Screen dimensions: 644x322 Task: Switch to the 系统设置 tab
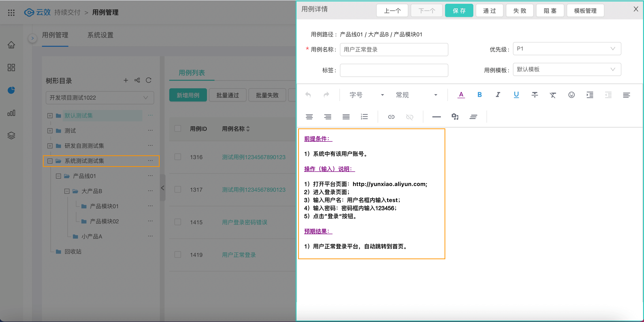100,35
